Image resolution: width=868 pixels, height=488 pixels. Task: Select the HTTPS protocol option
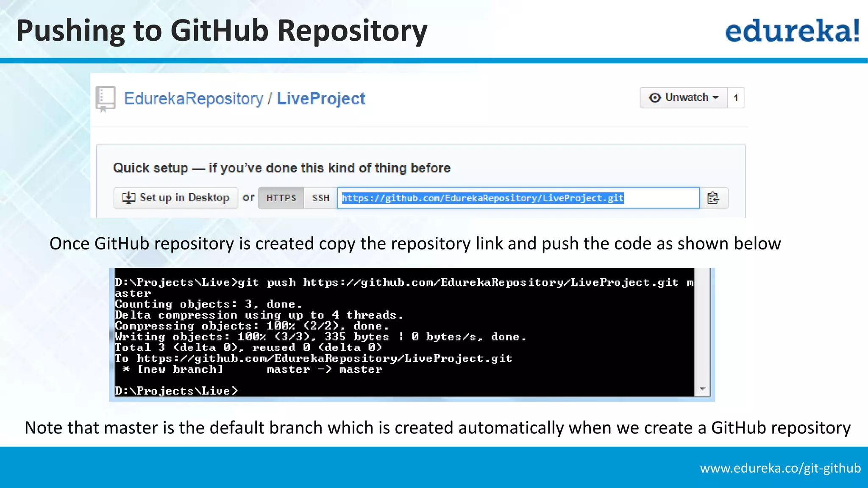pos(281,198)
